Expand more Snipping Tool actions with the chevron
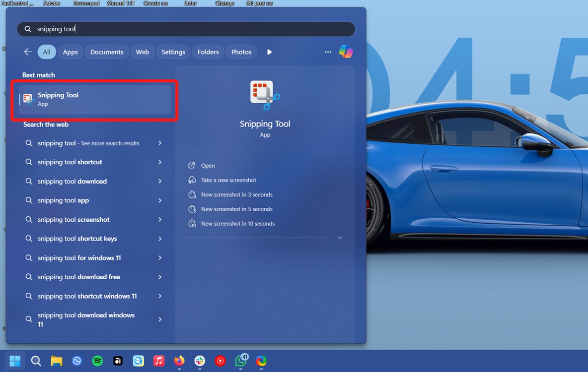This screenshot has width=588, height=372. point(340,238)
